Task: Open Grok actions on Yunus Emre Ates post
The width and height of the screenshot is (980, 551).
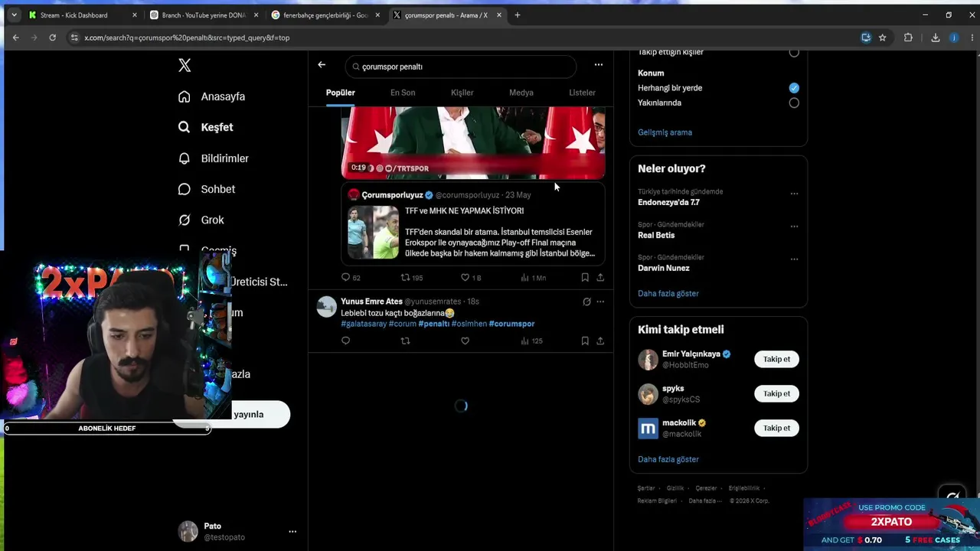Action: tap(586, 302)
